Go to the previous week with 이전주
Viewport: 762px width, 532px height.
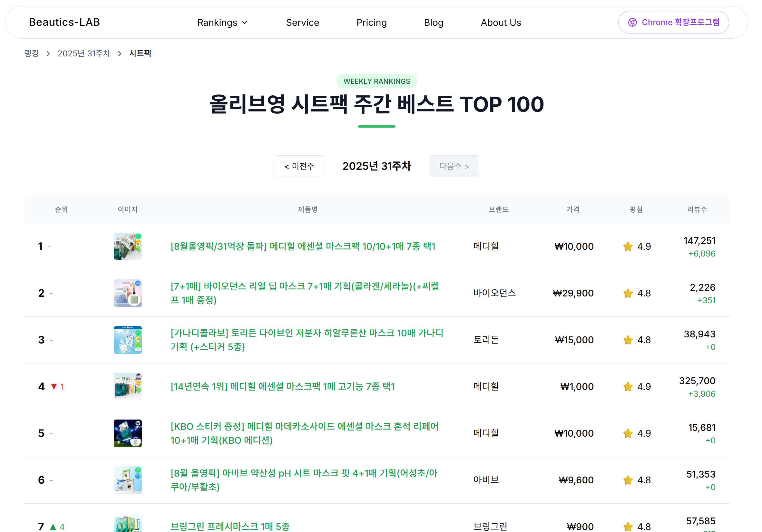tap(299, 166)
